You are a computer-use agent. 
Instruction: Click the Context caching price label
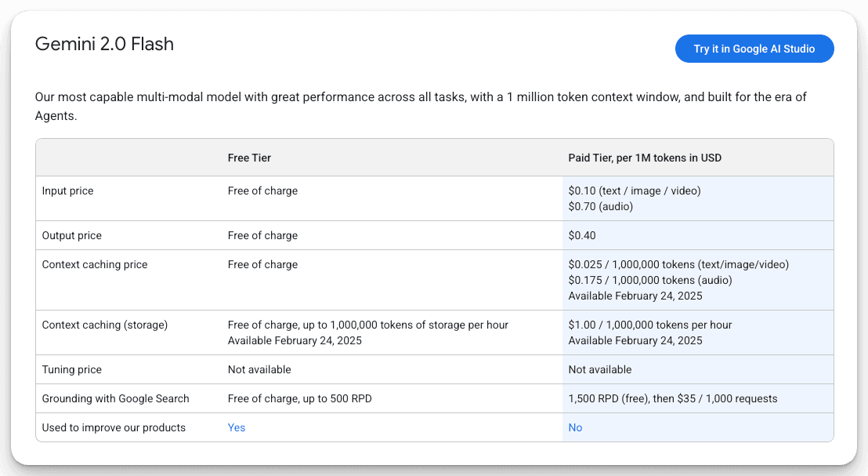pos(94,264)
